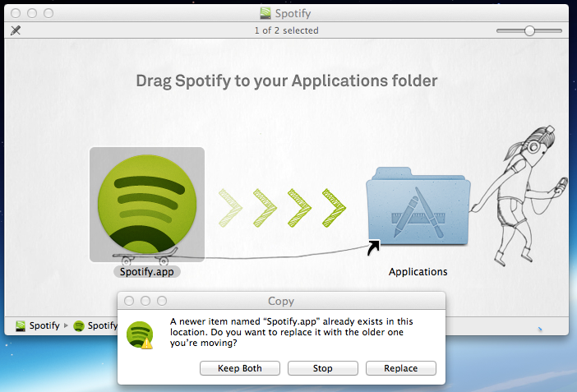Minimize the Spotify Finder window
This screenshot has width=577, height=392.
[x=32, y=13]
